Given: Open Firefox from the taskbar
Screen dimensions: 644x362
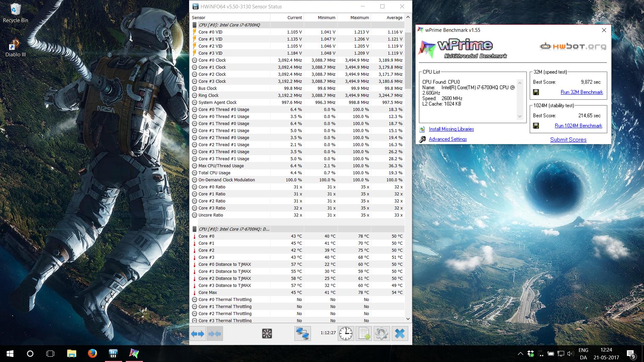Looking at the screenshot, I should click(x=92, y=353).
